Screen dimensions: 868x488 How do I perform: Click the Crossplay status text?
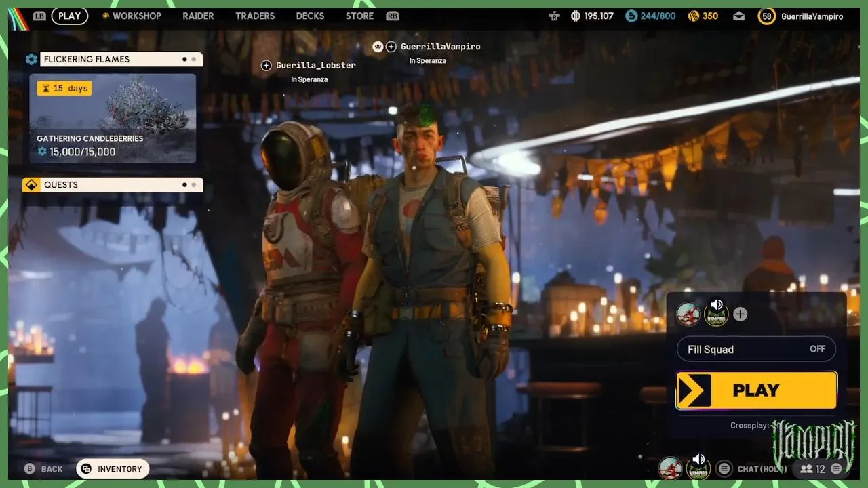pos(751,426)
